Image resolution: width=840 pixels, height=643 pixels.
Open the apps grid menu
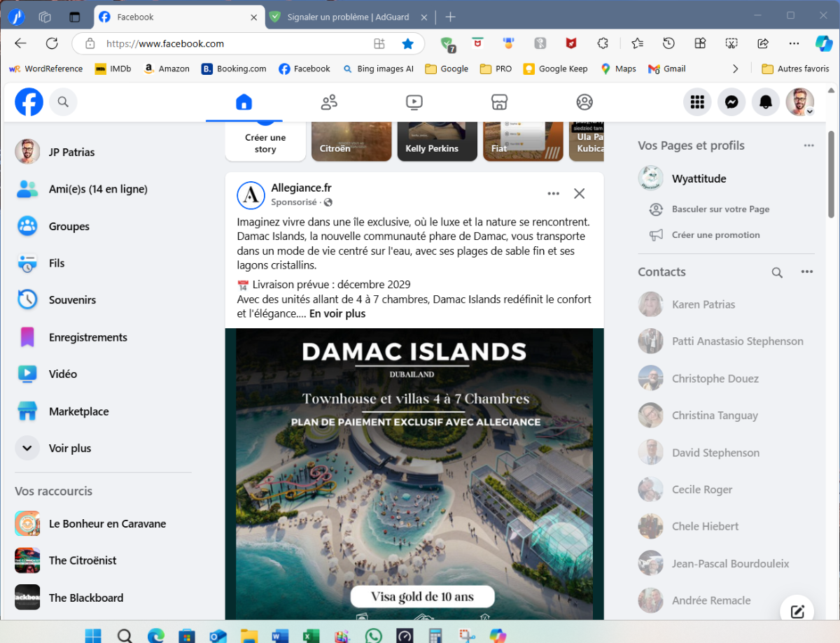[x=697, y=101]
